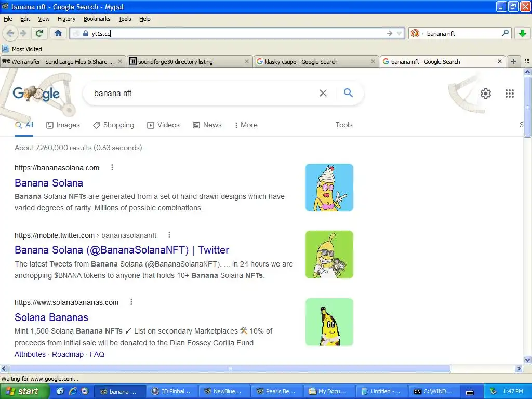This screenshot has height=399, width=532.
Task: Click the blue Google search magnifier
Action: click(x=349, y=92)
